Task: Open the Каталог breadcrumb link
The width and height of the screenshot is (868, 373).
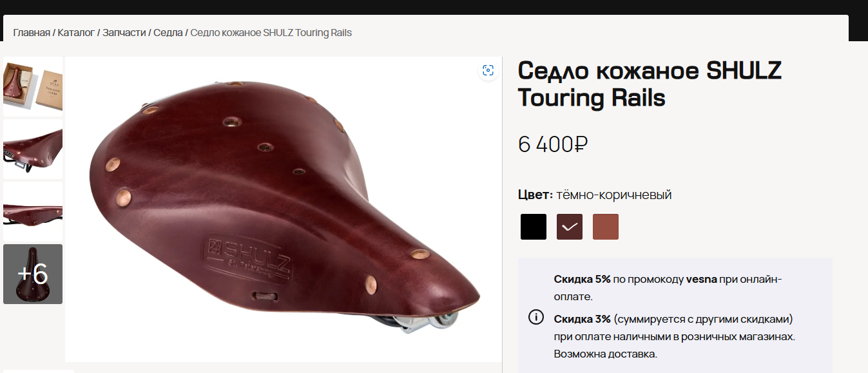Action: click(76, 32)
